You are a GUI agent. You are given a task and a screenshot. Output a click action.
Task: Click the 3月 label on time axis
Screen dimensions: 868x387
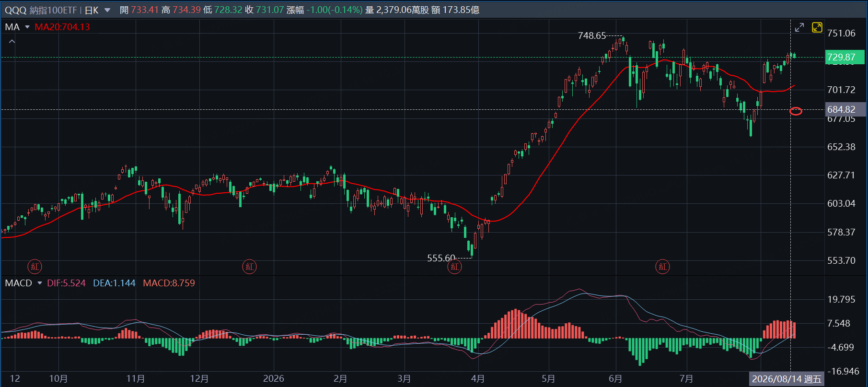404,379
